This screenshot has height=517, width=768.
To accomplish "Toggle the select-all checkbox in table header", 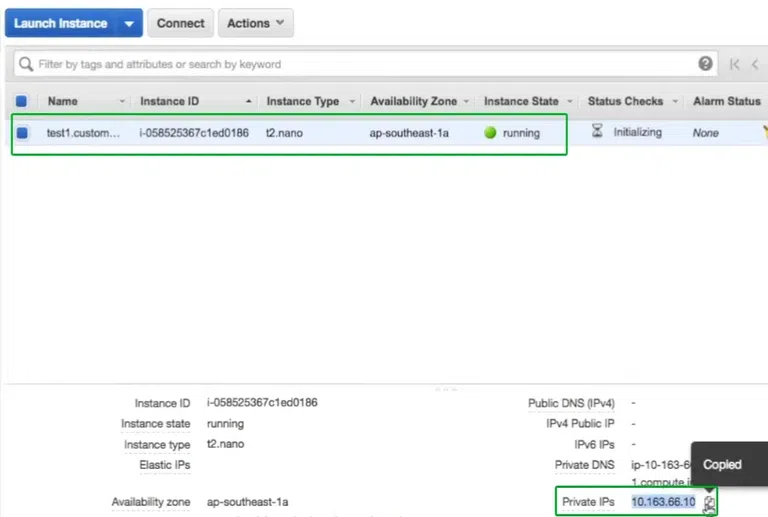I will pyautogui.click(x=22, y=101).
